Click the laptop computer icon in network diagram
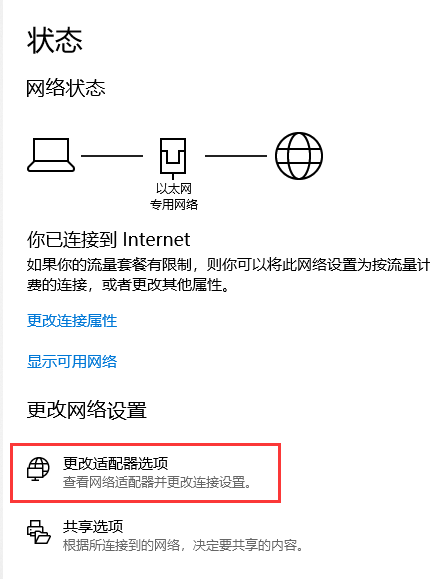Viewport: 430px width, 579px height. 51,155
